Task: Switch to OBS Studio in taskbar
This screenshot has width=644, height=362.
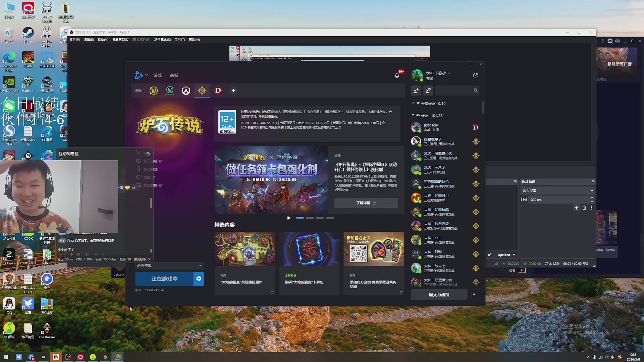Action: tap(68, 357)
